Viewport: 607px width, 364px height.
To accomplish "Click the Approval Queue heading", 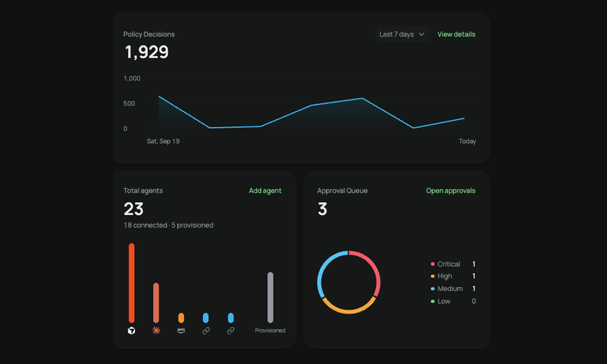I will 342,190.
